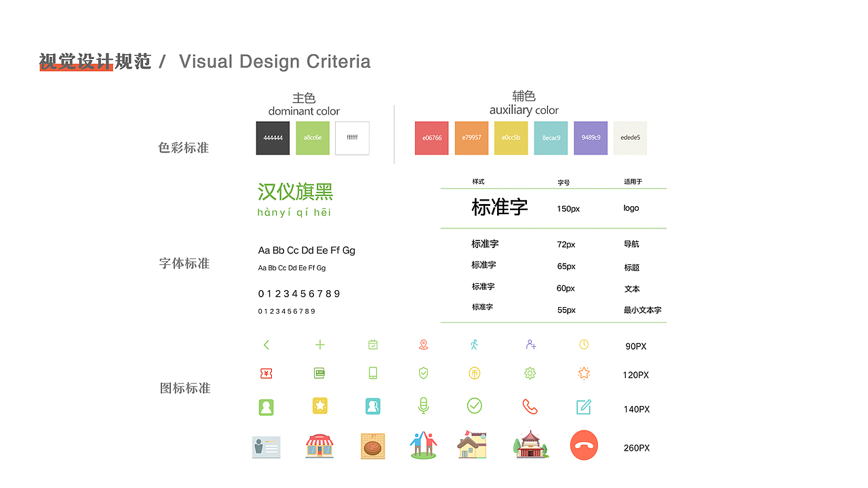Click the green VIP card icon
This screenshot has width=868, height=488.
pyautogui.click(x=319, y=373)
